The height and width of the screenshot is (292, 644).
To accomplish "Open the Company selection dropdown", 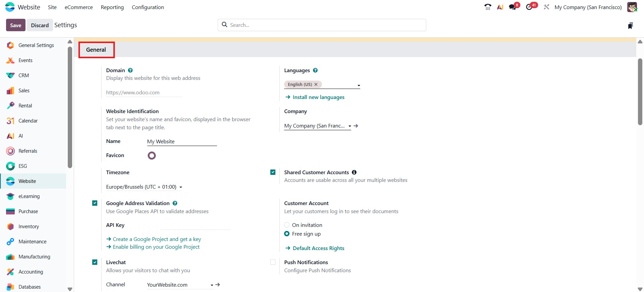I will point(350,126).
